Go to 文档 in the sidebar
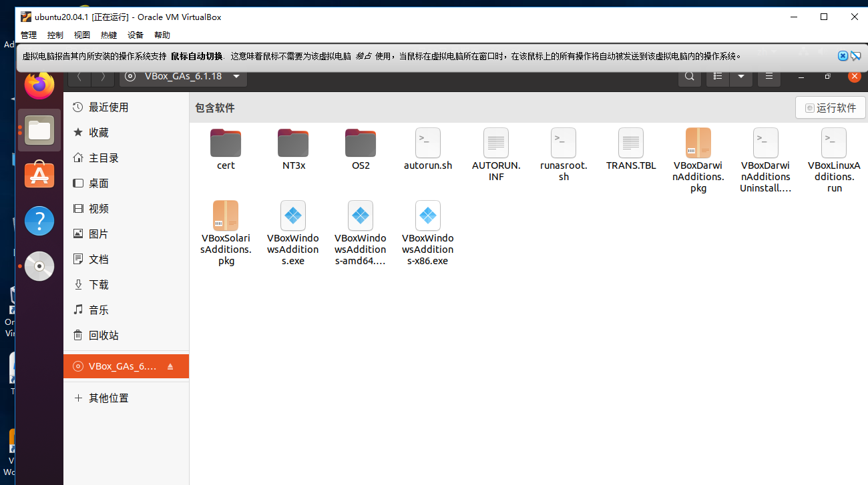 click(x=126, y=260)
